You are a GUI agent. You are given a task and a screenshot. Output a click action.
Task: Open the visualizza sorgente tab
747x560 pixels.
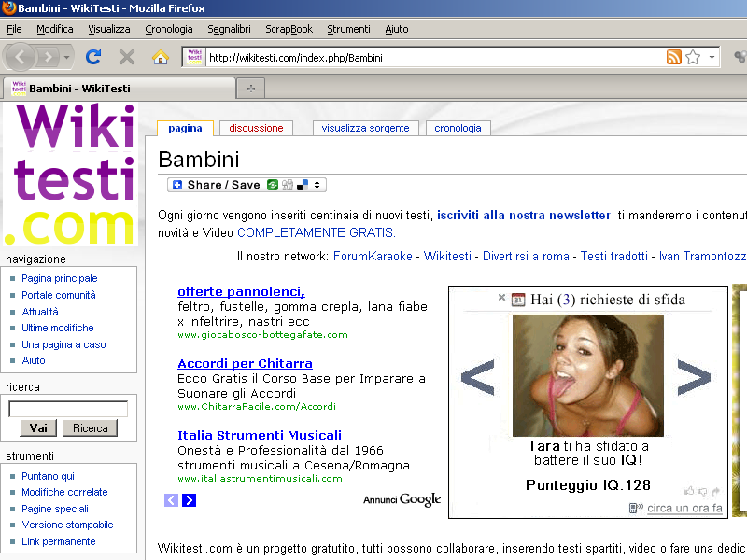coord(365,128)
